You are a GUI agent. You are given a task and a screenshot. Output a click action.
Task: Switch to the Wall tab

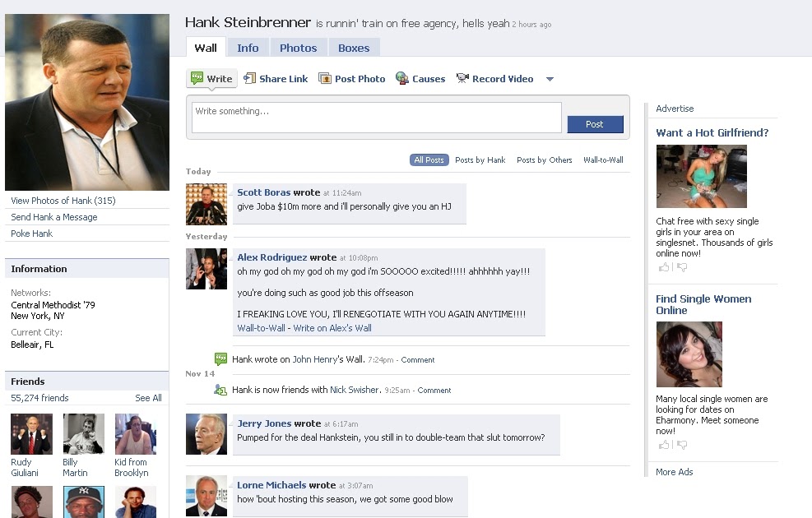click(x=206, y=48)
